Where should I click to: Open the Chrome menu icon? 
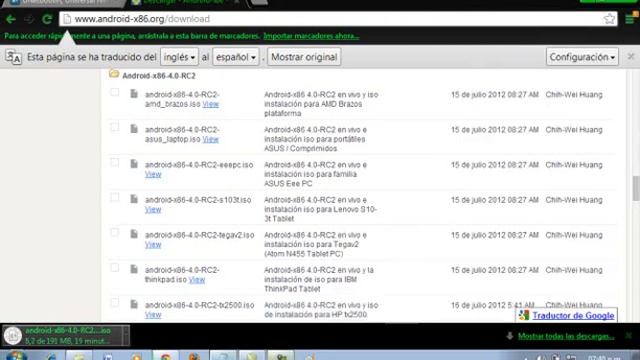point(630,19)
